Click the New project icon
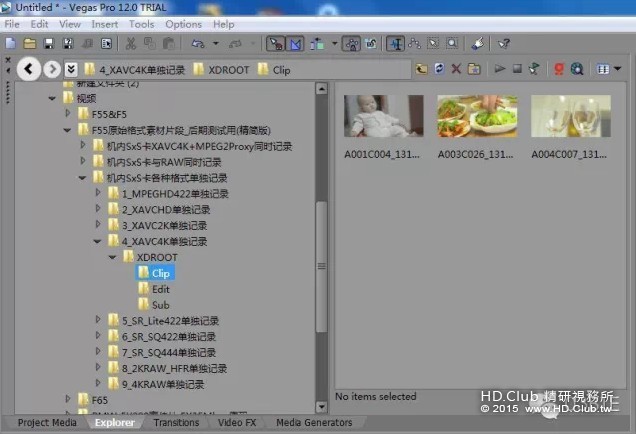The height and width of the screenshot is (434, 636). (11, 43)
